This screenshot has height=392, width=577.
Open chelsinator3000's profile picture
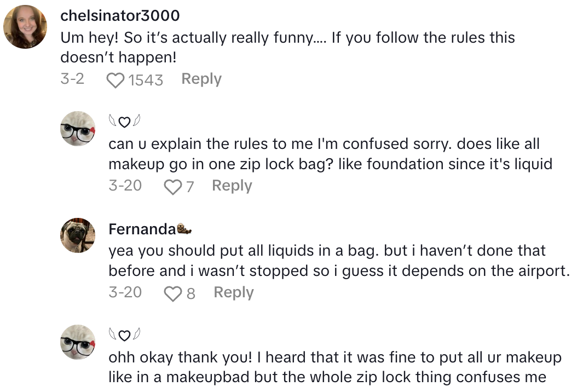click(25, 27)
